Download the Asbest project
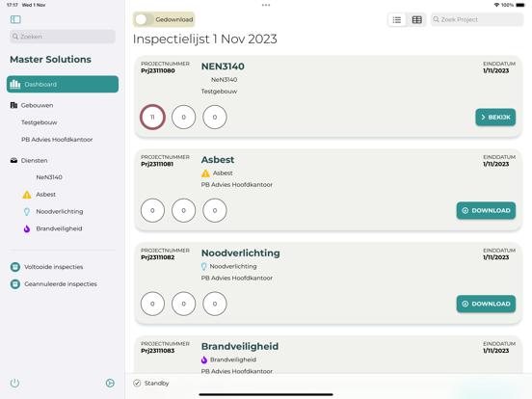Screen dimensions: 532x399 tap(486, 210)
